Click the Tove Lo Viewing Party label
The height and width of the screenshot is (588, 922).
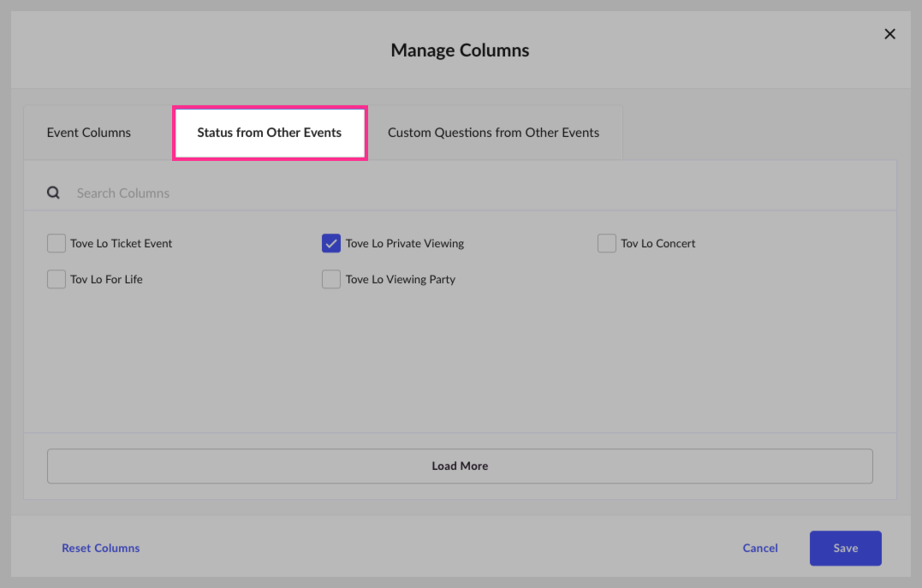[x=401, y=279]
